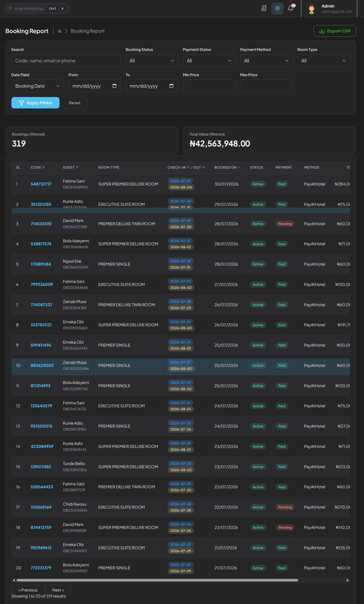Click guest name Ngozi Eze
This screenshot has width=364, height=604.
(72, 261)
